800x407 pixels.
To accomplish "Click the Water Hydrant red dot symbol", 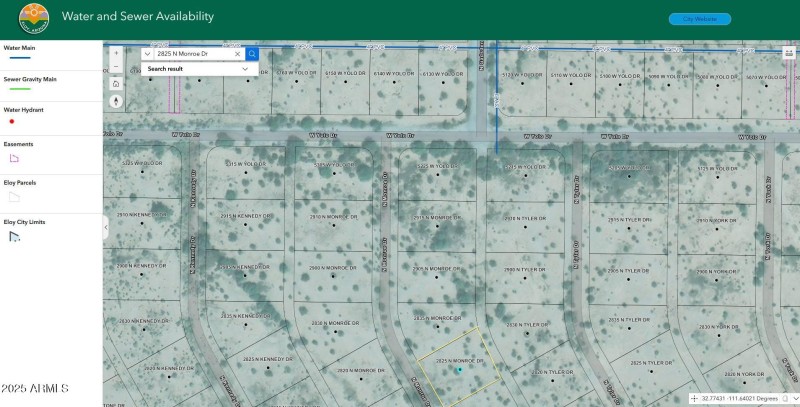I will coord(12,121).
